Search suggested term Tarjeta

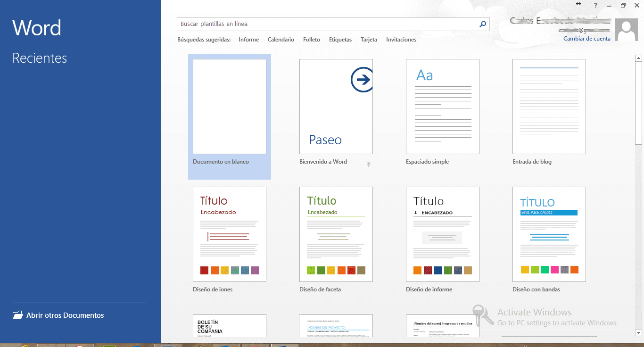point(369,40)
